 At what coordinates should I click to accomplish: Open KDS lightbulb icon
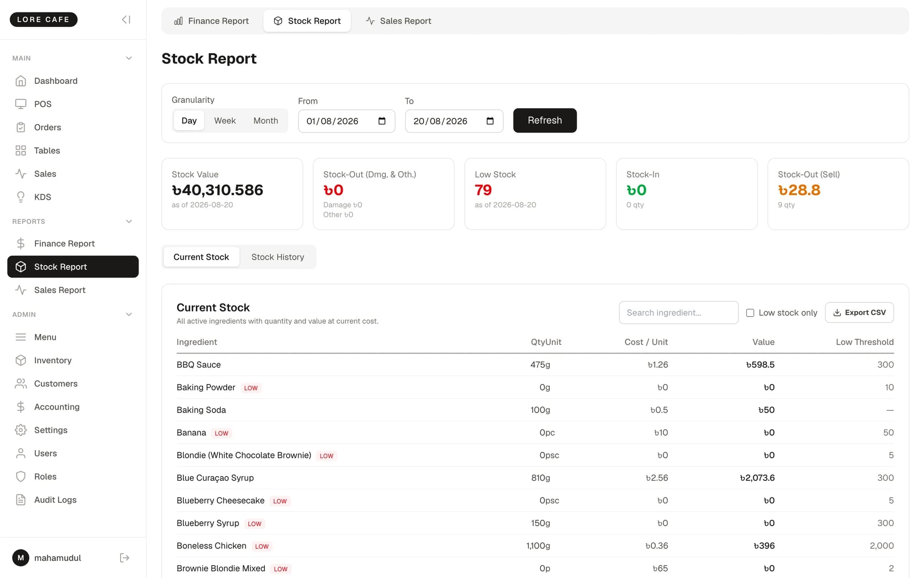(21, 197)
